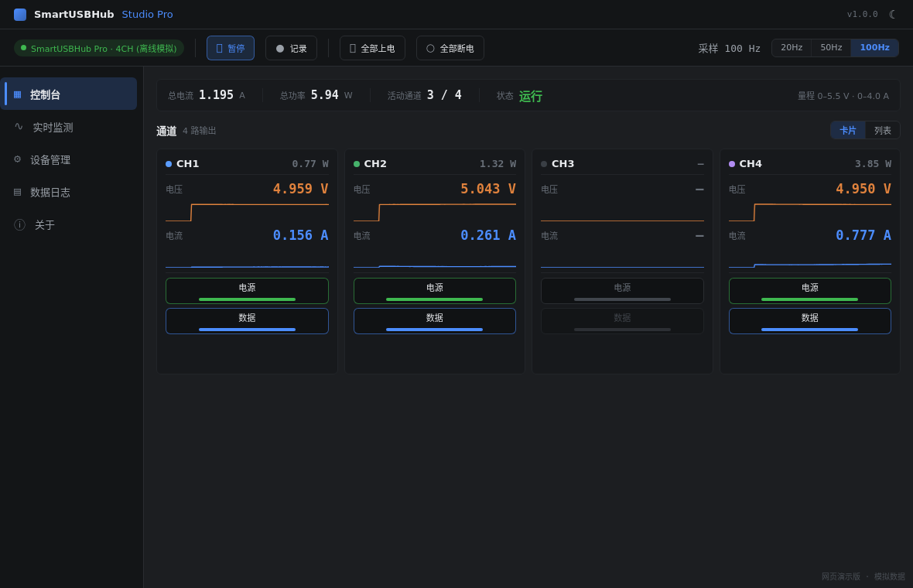This screenshot has width=913, height=588.
Task: Click the 4 路输出 subtitle
Action: coord(199,131)
